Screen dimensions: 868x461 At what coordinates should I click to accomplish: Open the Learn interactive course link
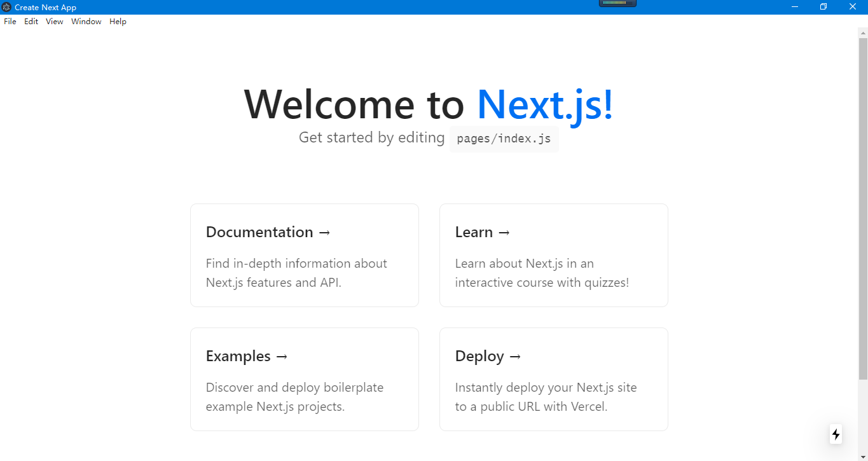553,255
